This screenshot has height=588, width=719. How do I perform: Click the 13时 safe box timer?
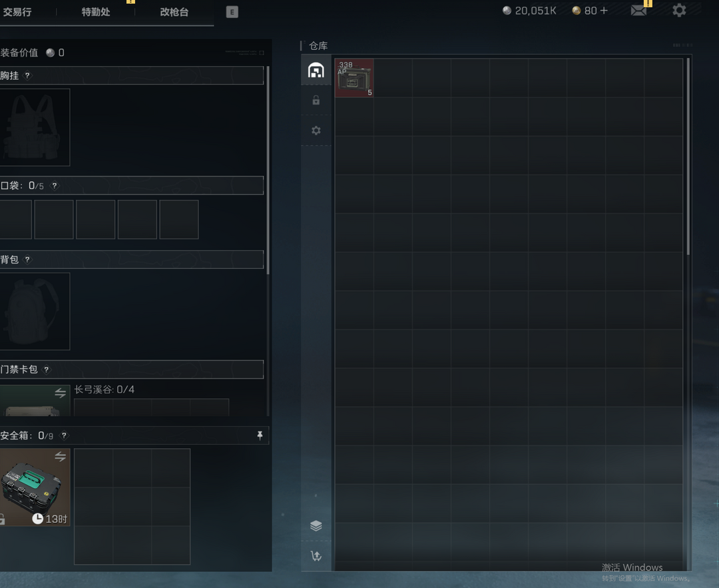(x=50, y=519)
